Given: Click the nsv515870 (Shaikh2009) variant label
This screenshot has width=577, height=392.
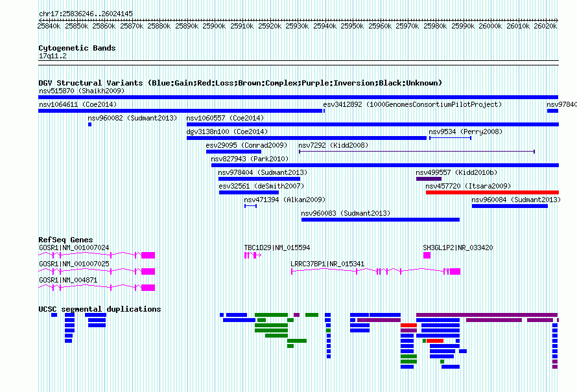Looking at the screenshot, I should coord(82,91).
